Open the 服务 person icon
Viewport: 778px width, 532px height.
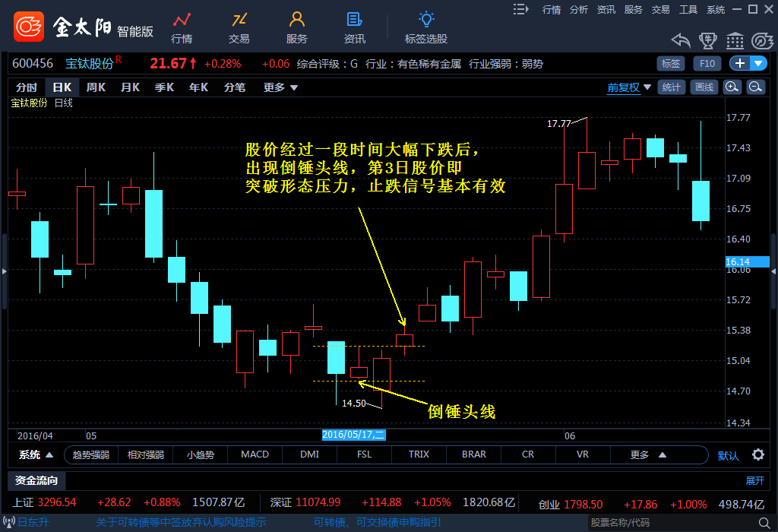pyautogui.click(x=297, y=19)
